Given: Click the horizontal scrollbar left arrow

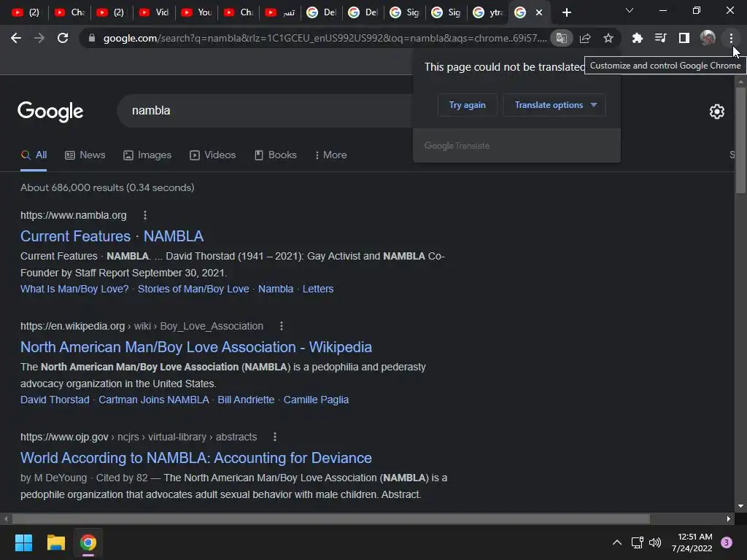Looking at the screenshot, I should (x=6, y=518).
